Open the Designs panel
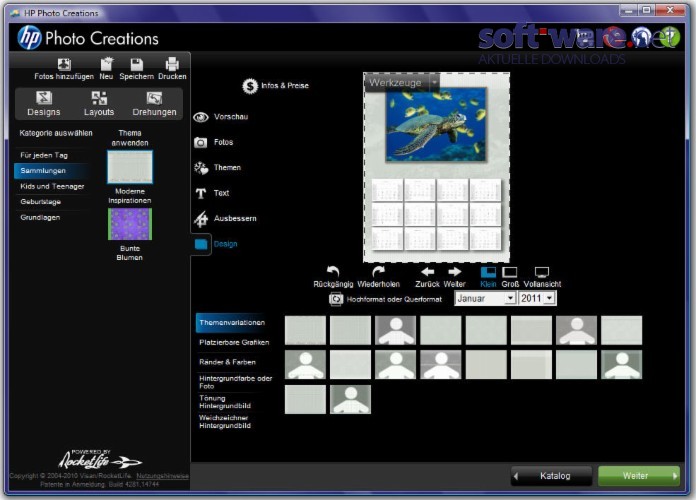696x500 pixels. [x=44, y=103]
